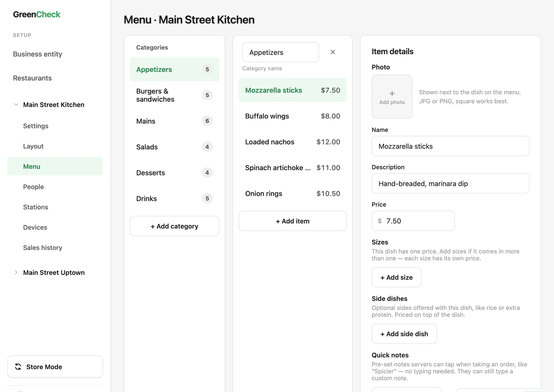Click the Store Mode swap icon
554x392 pixels.
pos(18,367)
